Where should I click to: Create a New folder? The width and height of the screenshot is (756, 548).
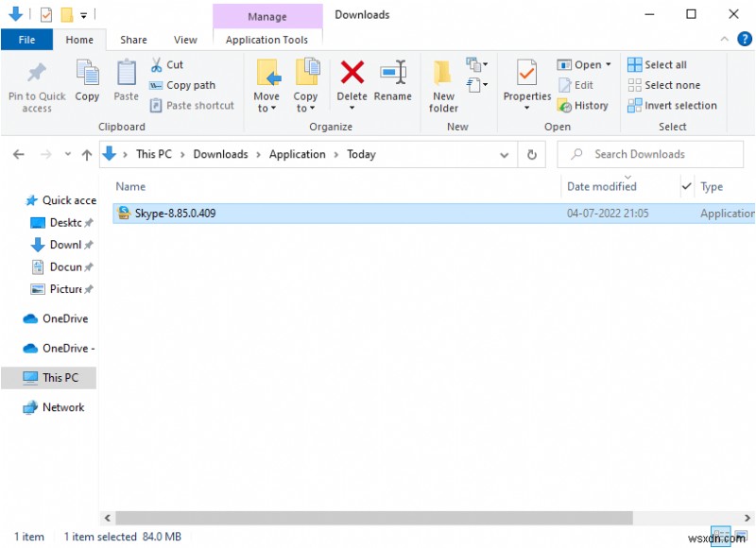443,87
